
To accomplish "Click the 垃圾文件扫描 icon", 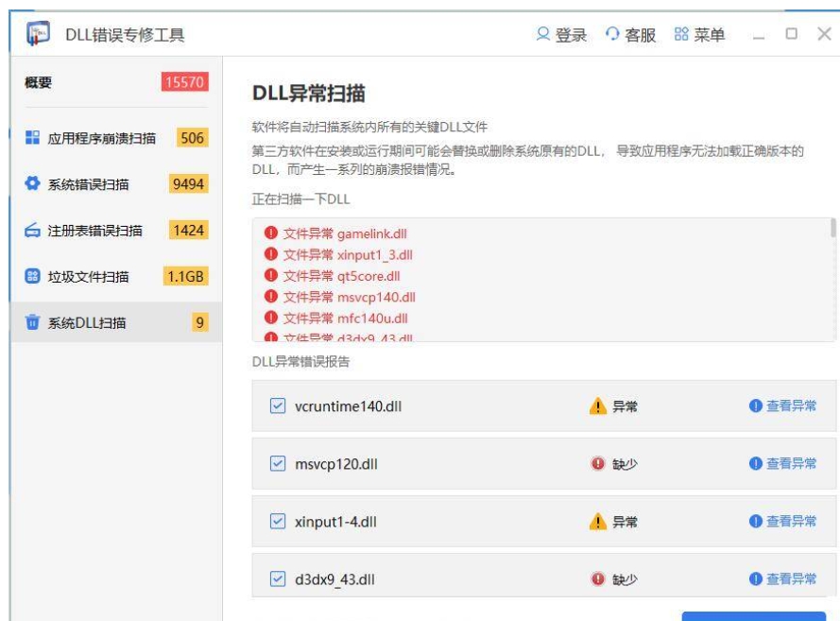I will 32,277.
